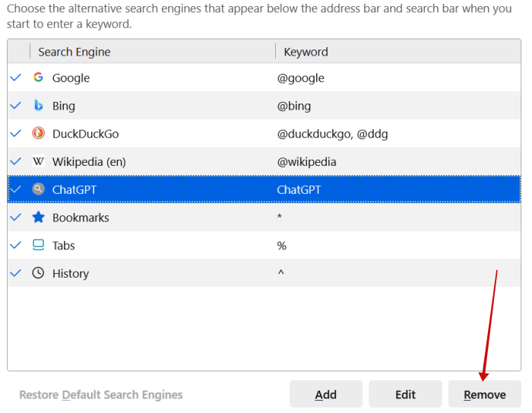Uncheck the DuckDuckGo checkmark

(16, 133)
